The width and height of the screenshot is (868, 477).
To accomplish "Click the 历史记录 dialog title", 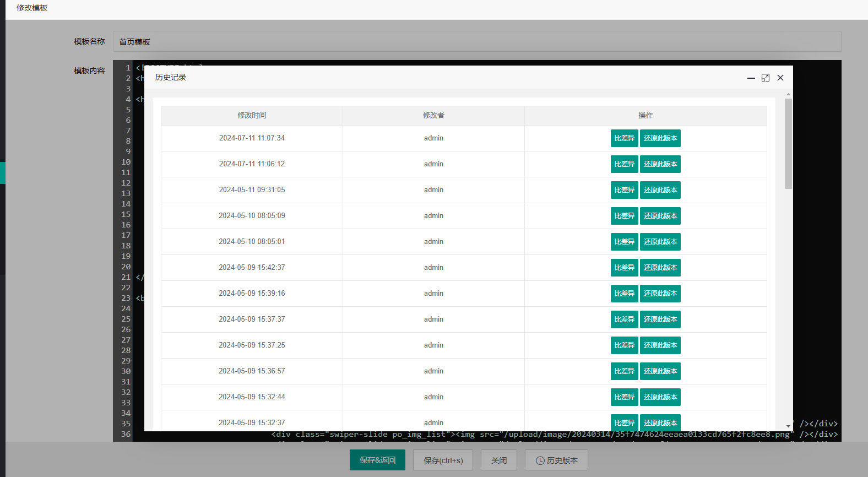I will pyautogui.click(x=171, y=78).
